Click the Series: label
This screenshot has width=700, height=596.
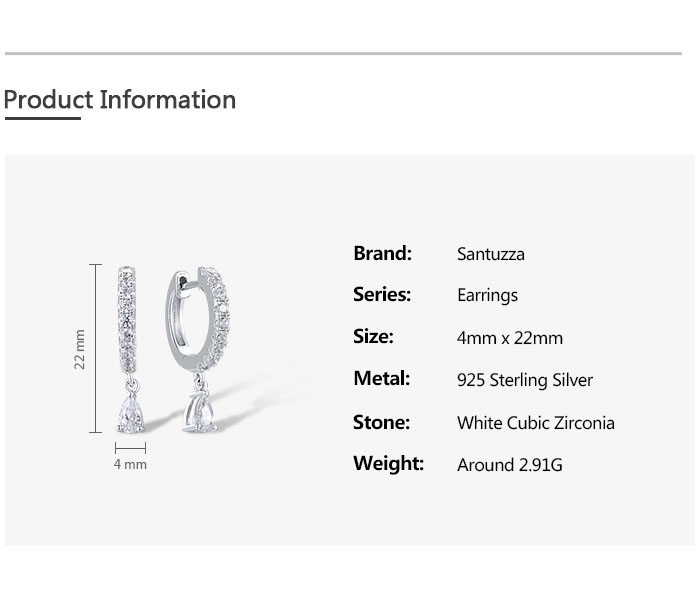382,295
